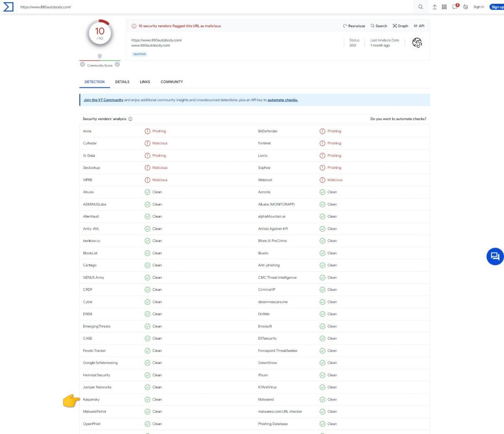Click the Sign in link
The width and height of the screenshot is (504, 434).
pos(479,7)
